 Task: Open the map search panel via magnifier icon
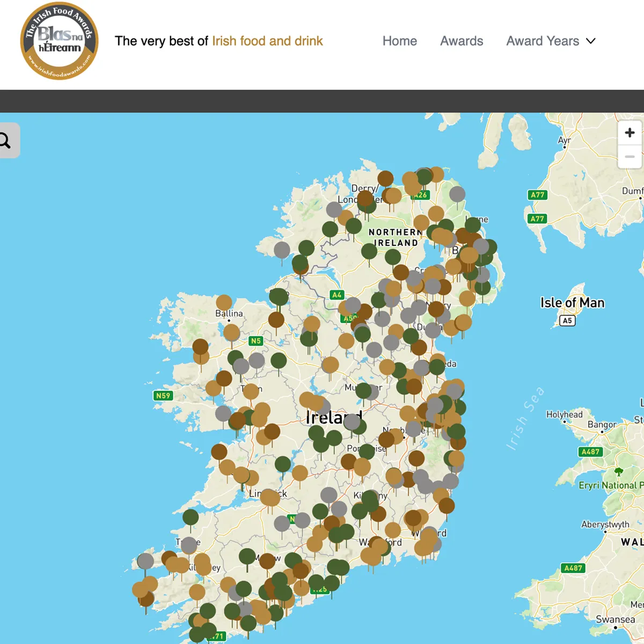coord(5,140)
